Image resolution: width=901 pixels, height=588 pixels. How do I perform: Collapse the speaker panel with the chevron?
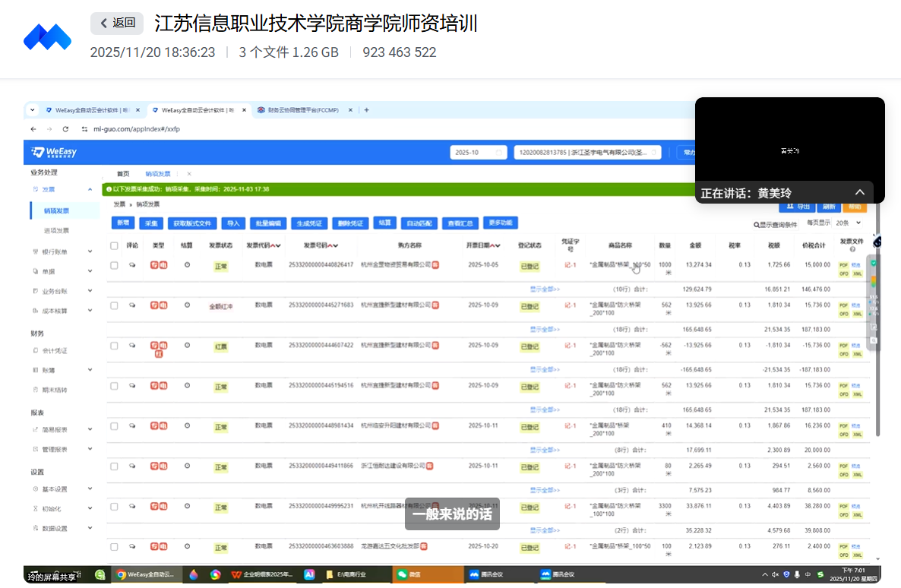point(860,193)
